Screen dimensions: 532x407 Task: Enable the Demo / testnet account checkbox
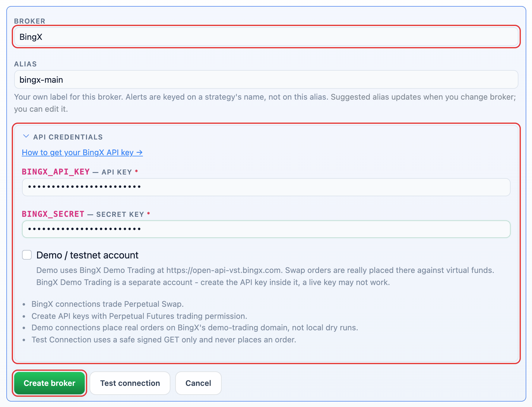27,255
